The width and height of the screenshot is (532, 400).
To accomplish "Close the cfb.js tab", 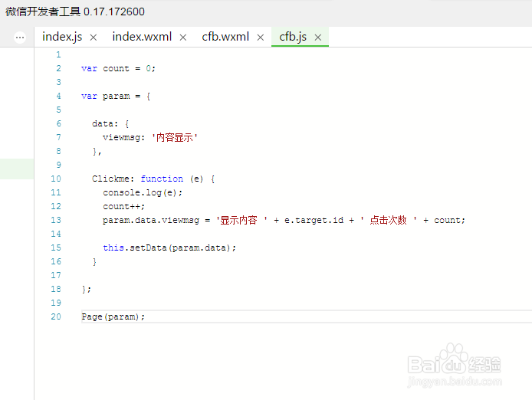I will pyautogui.click(x=317, y=38).
